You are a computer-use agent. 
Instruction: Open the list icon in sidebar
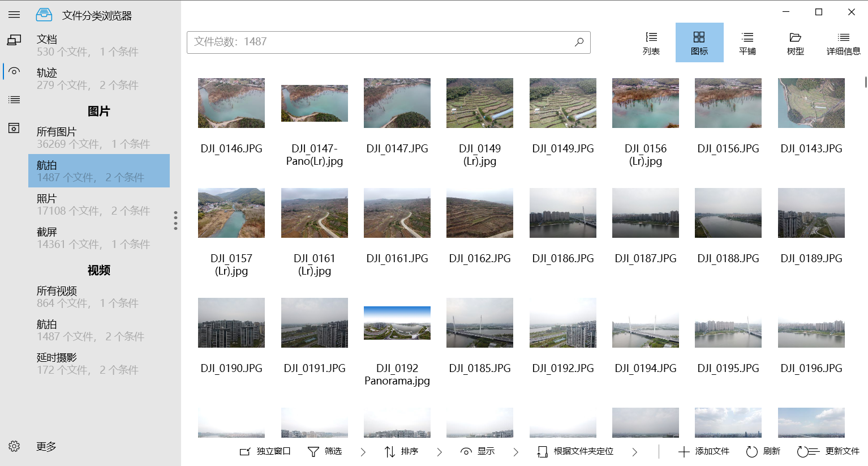pyautogui.click(x=14, y=100)
